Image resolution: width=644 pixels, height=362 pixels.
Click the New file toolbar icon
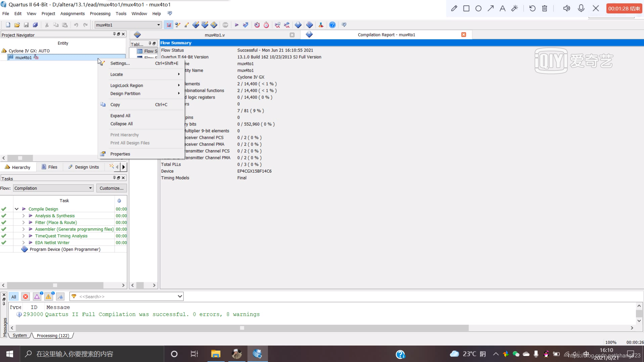coord(8,25)
